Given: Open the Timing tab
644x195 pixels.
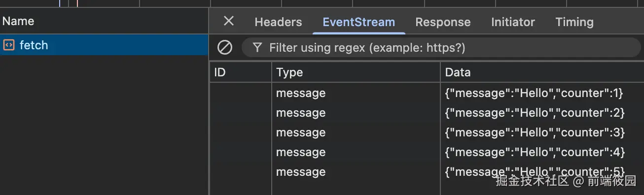Looking at the screenshot, I should coord(574,22).
